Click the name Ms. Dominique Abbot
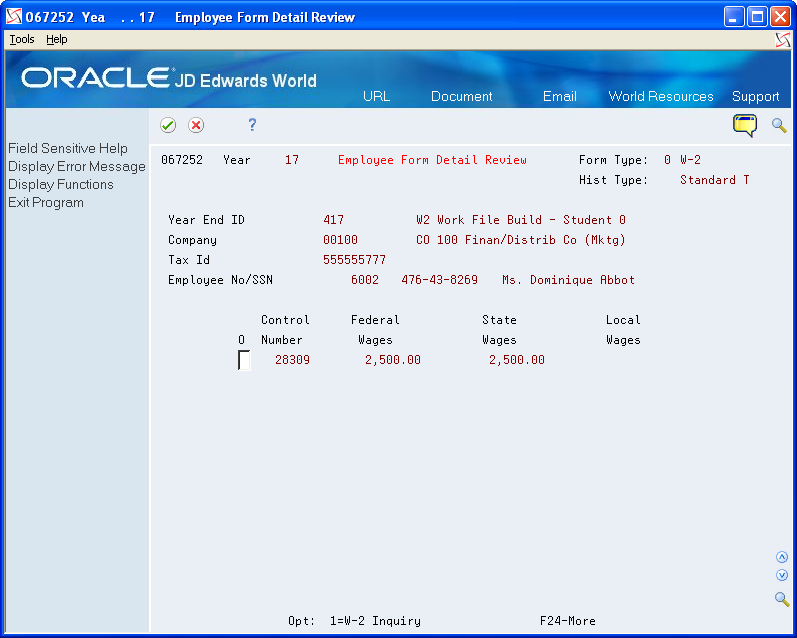 (x=568, y=280)
